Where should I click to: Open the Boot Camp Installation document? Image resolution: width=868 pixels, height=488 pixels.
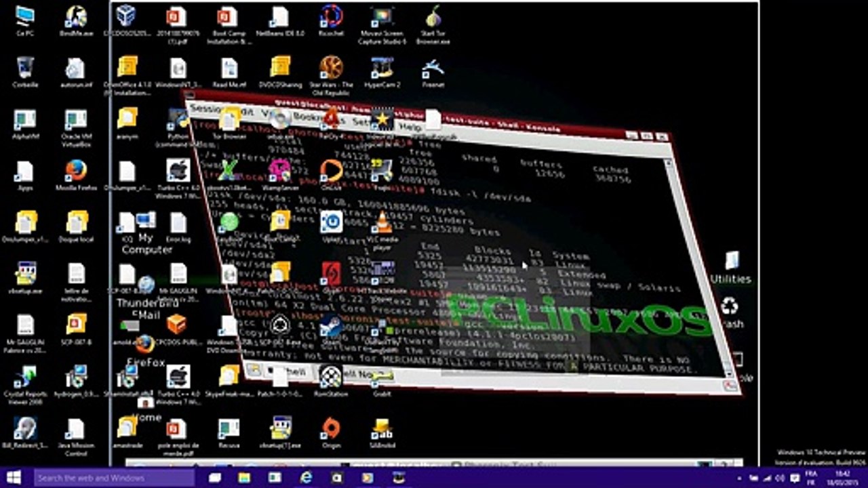tap(229, 25)
